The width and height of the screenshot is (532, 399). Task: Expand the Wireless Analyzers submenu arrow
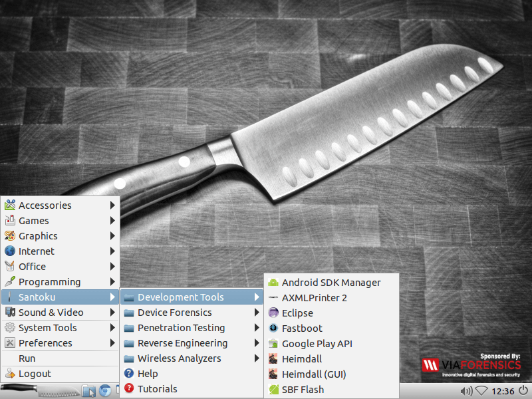click(257, 358)
